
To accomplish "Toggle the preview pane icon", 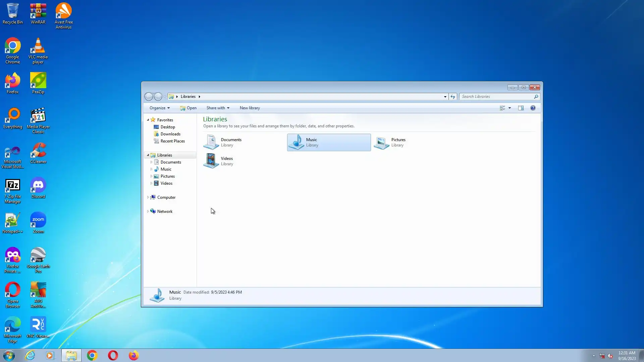I will pos(521,108).
